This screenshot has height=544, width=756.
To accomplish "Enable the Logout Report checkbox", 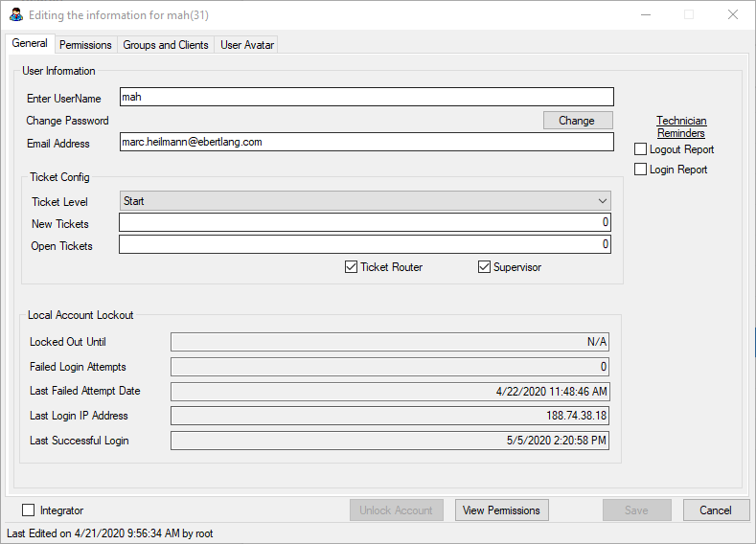I will pyautogui.click(x=641, y=149).
